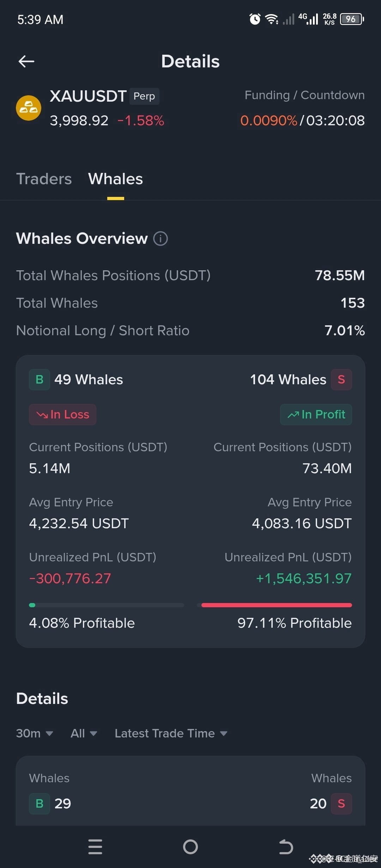The height and width of the screenshot is (868, 381).
Task: Tap the green B badge beside 49 Whales
Action: pyautogui.click(x=40, y=380)
